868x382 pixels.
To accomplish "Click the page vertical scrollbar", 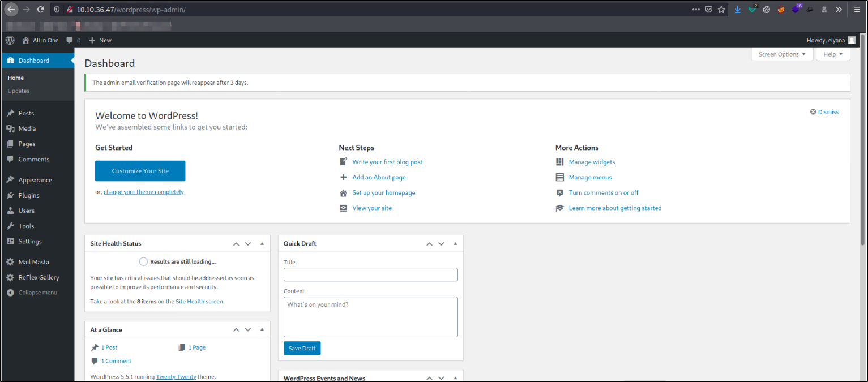I will tap(862, 139).
